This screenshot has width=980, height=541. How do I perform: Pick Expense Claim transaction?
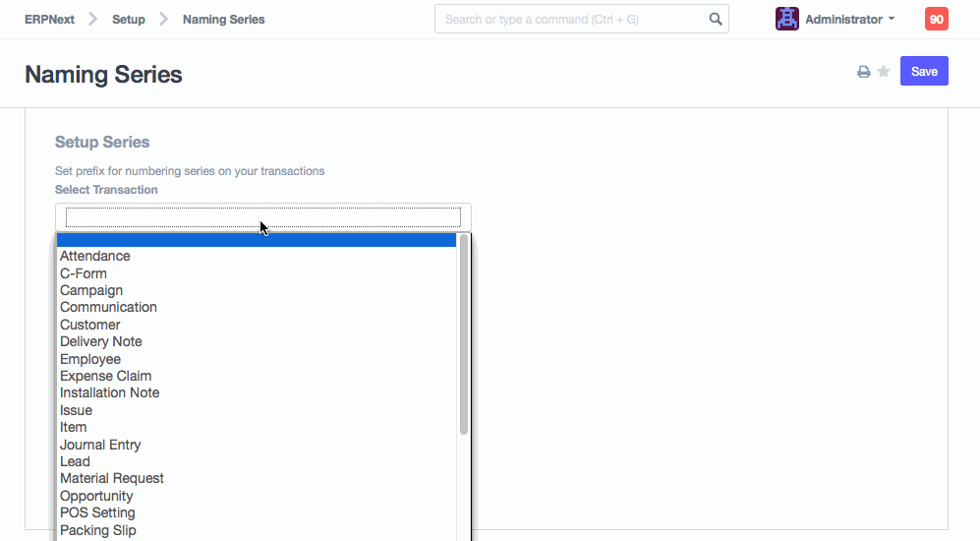pyautogui.click(x=106, y=376)
